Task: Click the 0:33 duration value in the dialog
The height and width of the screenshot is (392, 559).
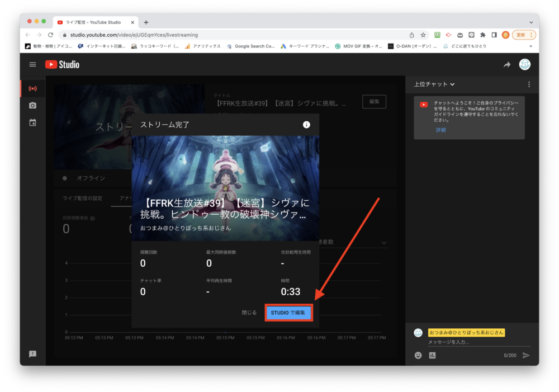Action: tap(291, 292)
